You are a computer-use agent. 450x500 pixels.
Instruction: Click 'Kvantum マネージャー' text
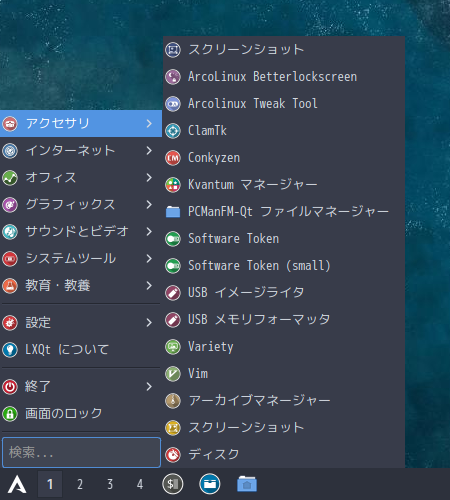click(x=253, y=185)
